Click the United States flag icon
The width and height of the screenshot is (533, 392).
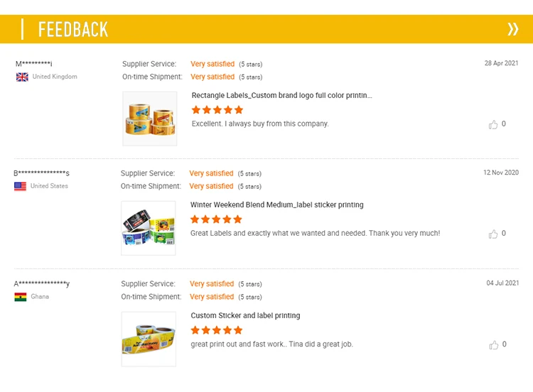pyautogui.click(x=21, y=186)
